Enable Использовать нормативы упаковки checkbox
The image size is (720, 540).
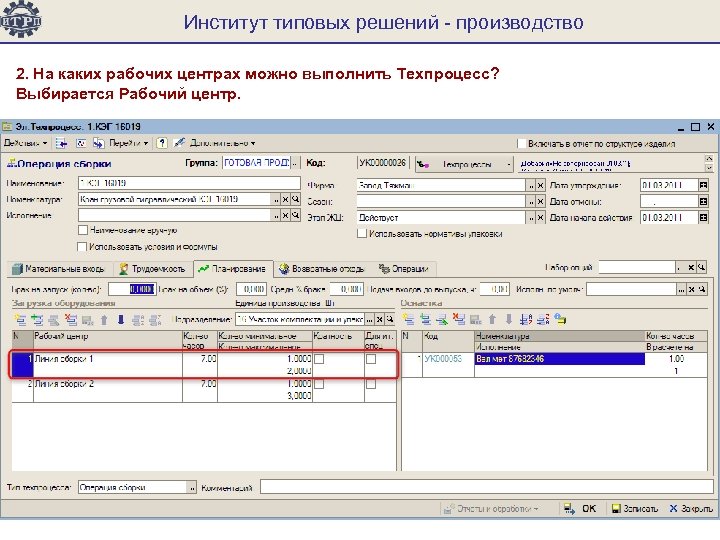362,234
